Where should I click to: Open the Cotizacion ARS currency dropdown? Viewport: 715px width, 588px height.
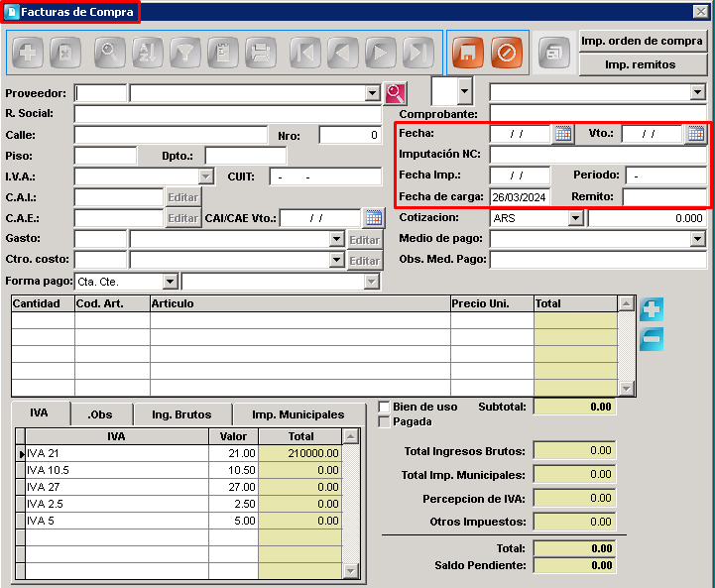point(576,218)
